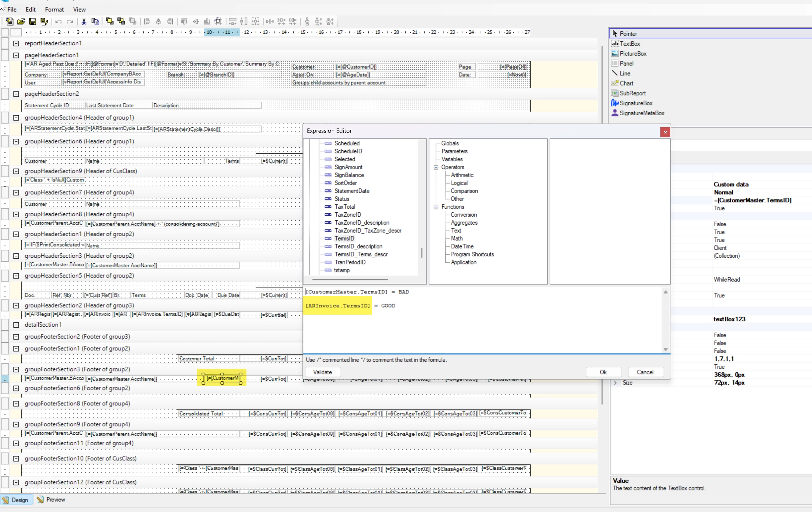Click the New report toolbar icon

[x=10, y=21]
